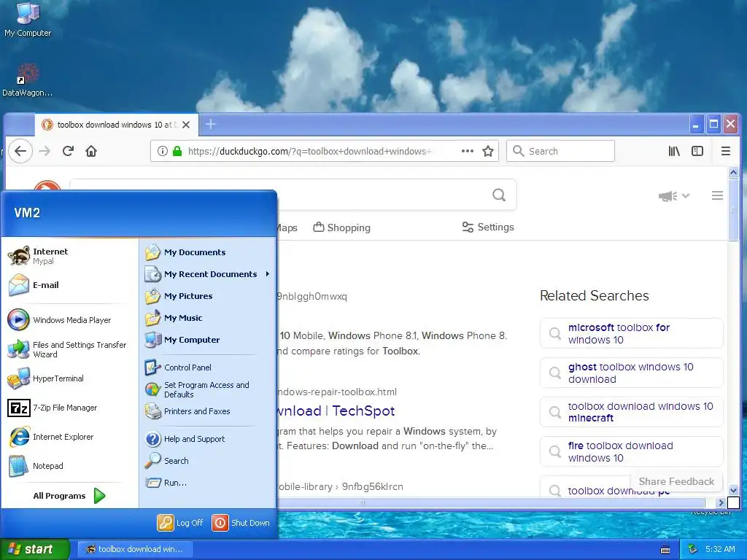Open Internet Mypal from Start menu
The image size is (747, 560).
coord(69,256)
